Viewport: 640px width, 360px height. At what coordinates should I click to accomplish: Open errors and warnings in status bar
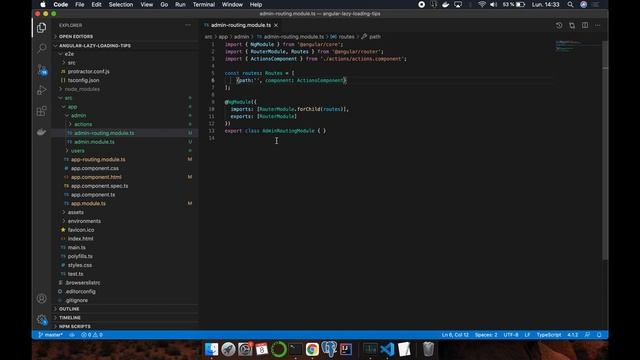(91, 335)
